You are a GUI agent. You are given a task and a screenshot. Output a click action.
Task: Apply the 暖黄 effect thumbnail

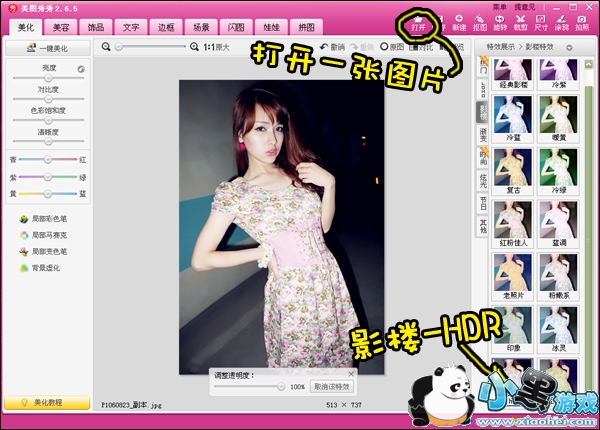559,119
